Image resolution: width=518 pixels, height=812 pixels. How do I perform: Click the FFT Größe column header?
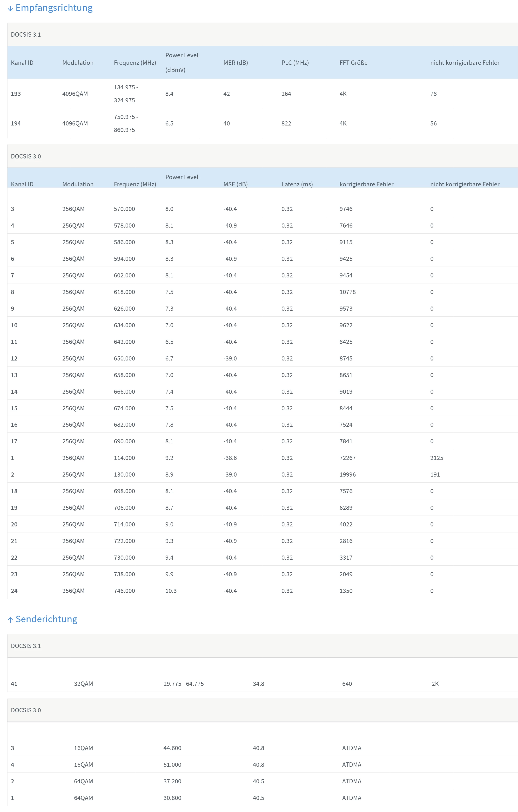(x=353, y=62)
